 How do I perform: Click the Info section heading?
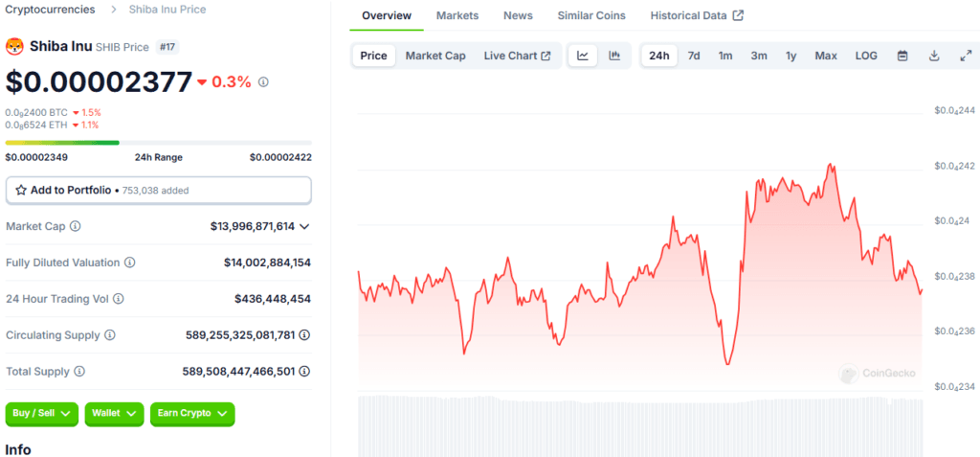click(x=18, y=449)
